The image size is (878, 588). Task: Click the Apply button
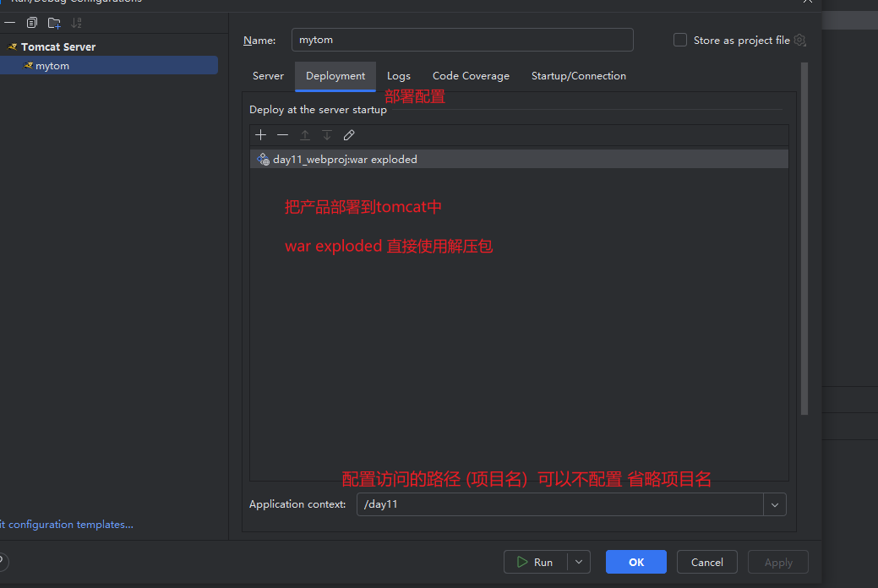click(778, 562)
